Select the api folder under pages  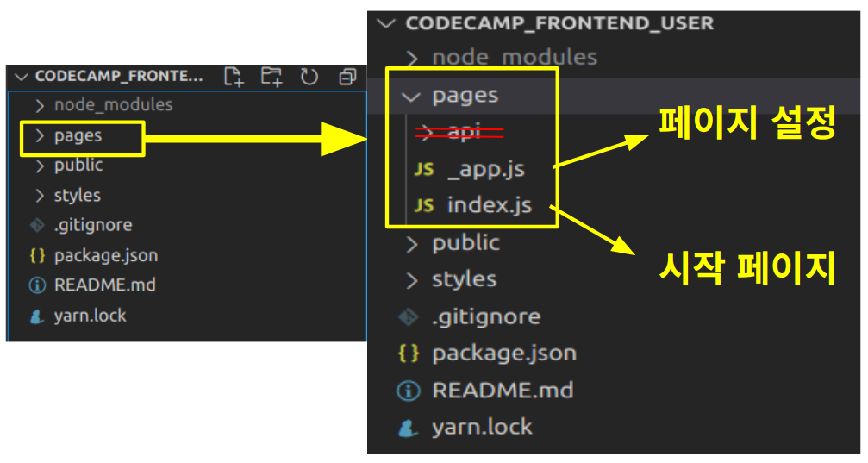tap(464, 132)
